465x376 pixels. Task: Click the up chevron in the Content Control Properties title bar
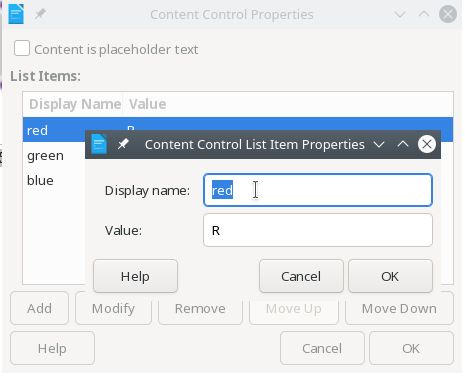click(x=424, y=14)
